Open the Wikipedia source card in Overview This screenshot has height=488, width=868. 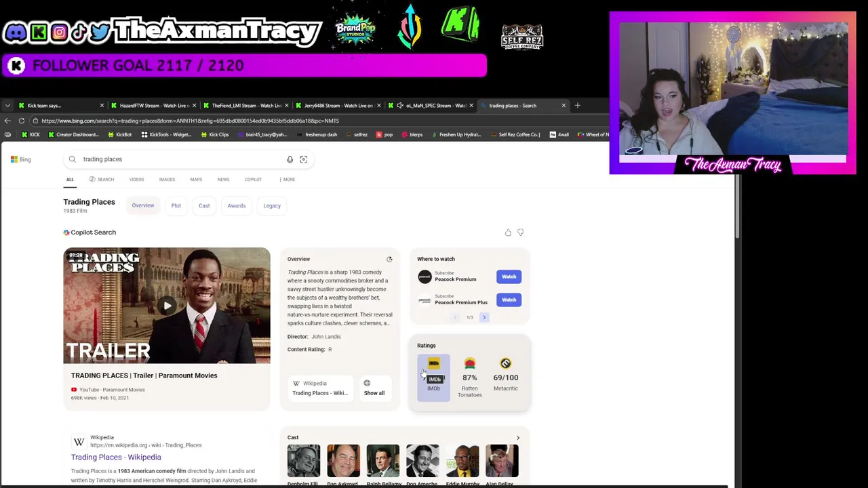(x=320, y=388)
